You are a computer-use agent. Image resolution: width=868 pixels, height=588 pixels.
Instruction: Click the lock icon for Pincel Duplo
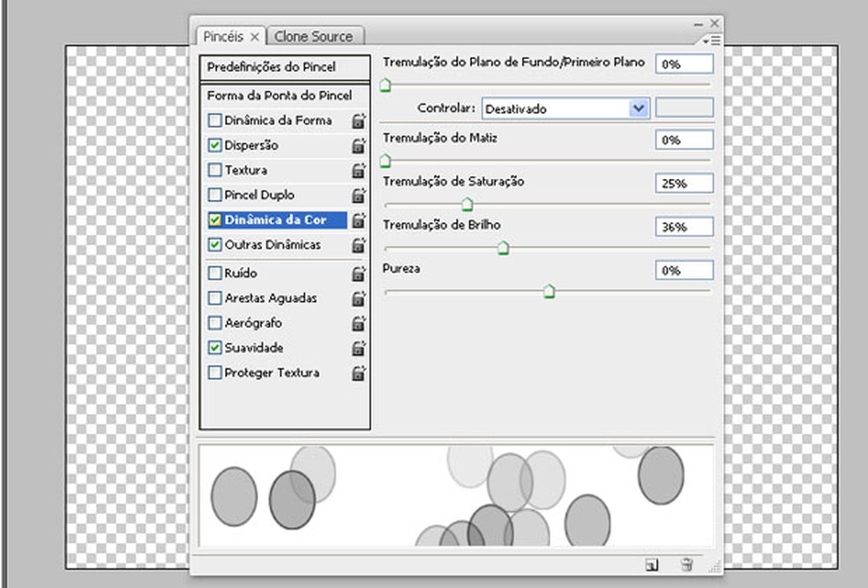click(x=359, y=195)
